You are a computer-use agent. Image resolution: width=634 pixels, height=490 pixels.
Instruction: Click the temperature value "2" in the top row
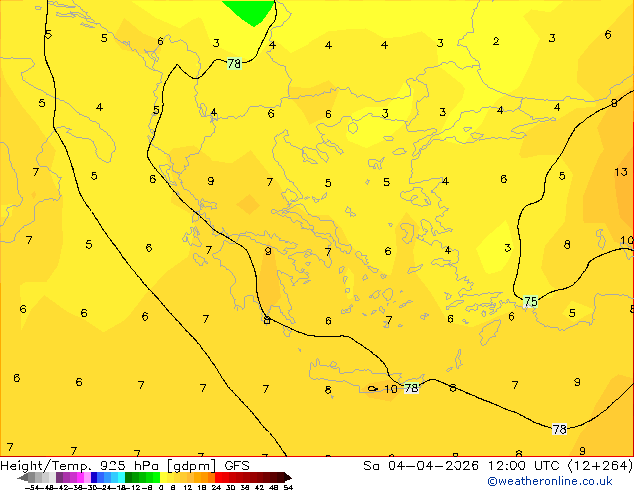496,41
